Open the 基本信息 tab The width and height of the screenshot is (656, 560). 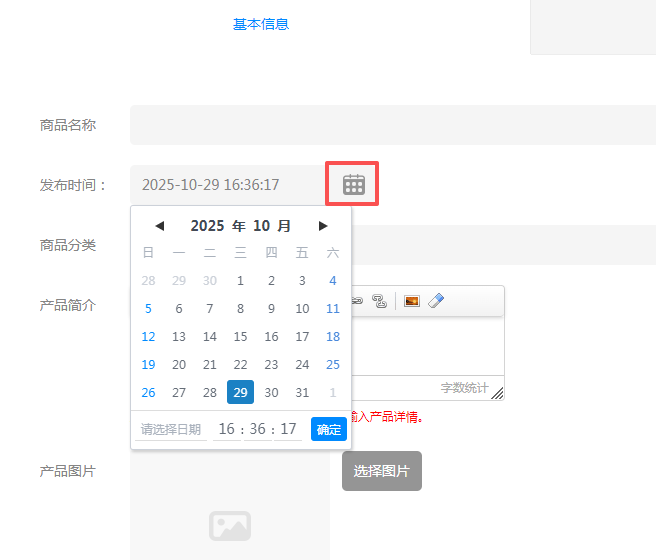[261, 24]
